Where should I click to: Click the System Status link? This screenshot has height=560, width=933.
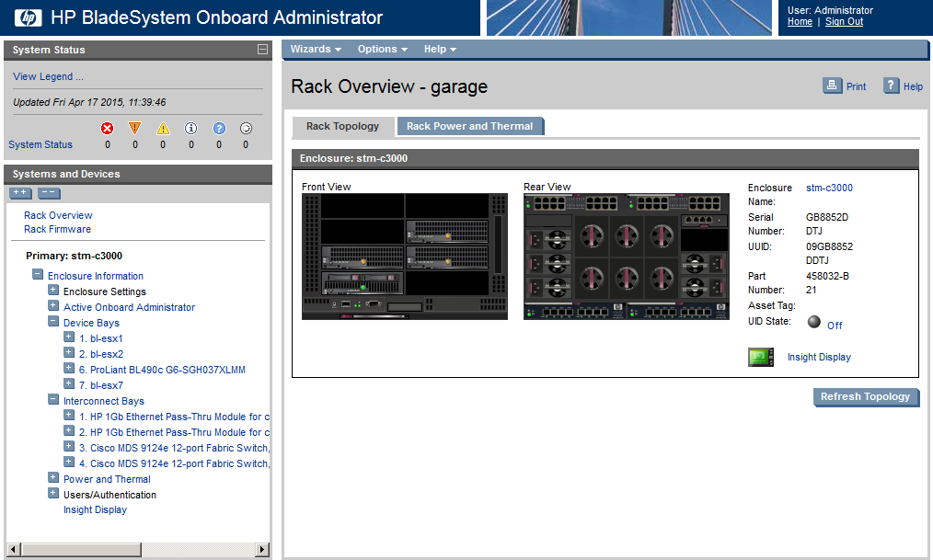pos(40,144)
